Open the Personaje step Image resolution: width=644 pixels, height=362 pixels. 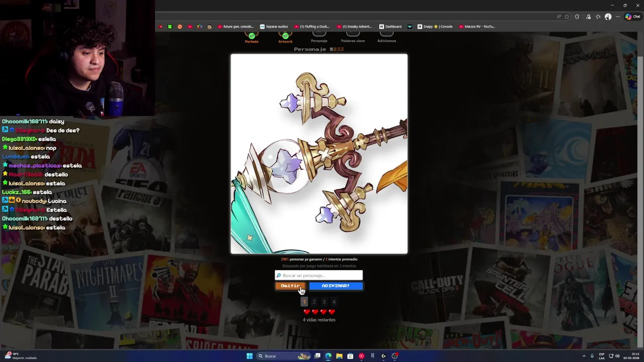coord(319,37)
